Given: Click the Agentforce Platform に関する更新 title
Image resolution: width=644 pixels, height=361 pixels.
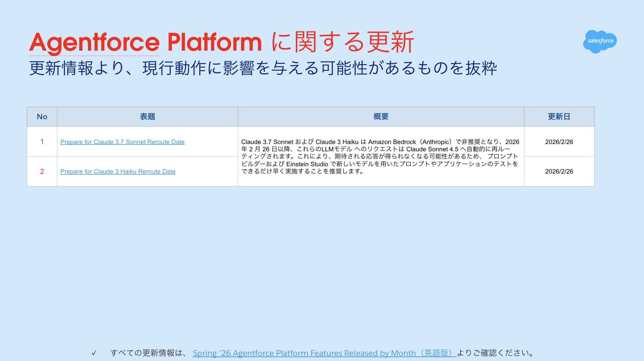Looking at the screenshot, I should (x=221, y=42).
